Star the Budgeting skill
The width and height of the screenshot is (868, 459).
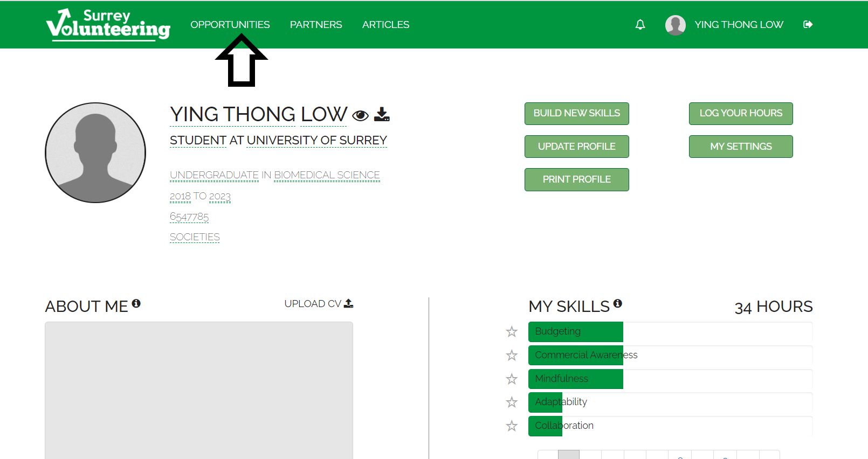pos(512,332)
